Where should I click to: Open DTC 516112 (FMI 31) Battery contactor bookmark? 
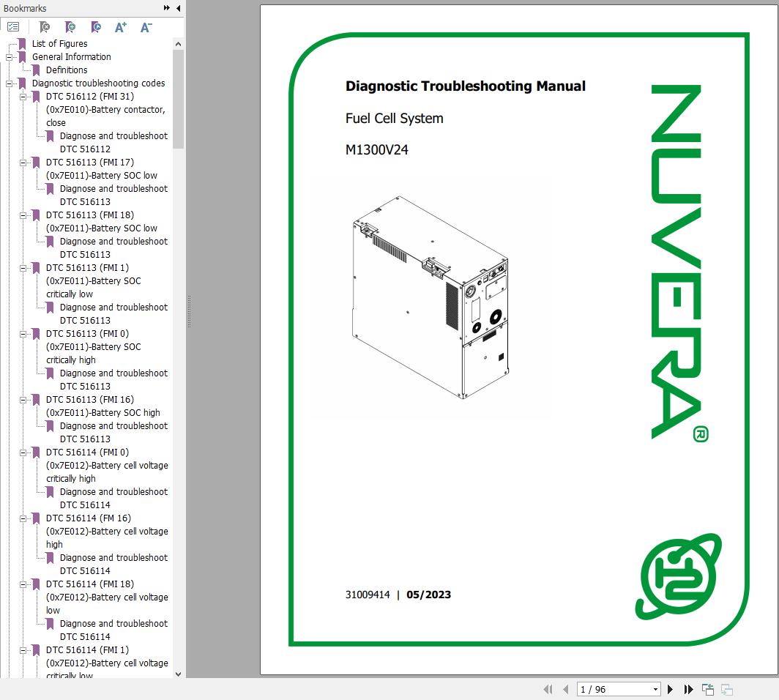[x=106, y=109]
